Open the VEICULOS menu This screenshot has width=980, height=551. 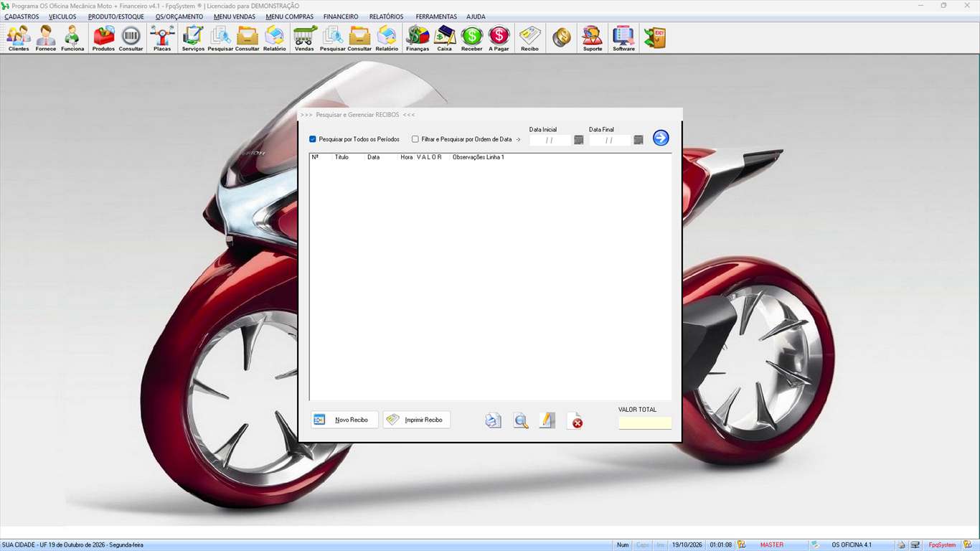point(62,17)
